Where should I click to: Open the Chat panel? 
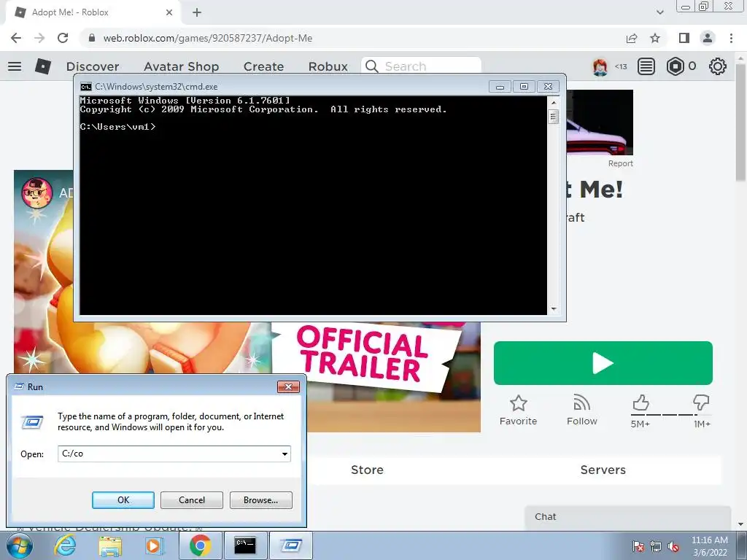pyautogui.click(x=627, y=517)
